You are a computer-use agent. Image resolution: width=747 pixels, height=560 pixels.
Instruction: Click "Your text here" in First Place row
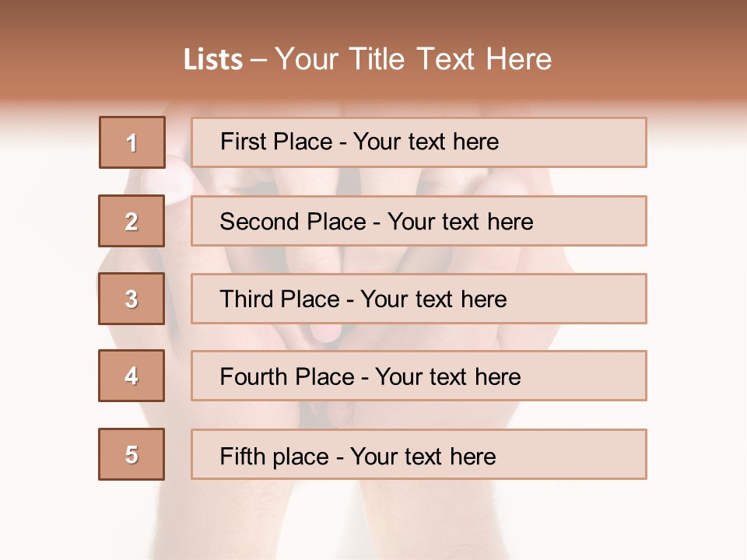pyautogui.click(x=426, y=142)
